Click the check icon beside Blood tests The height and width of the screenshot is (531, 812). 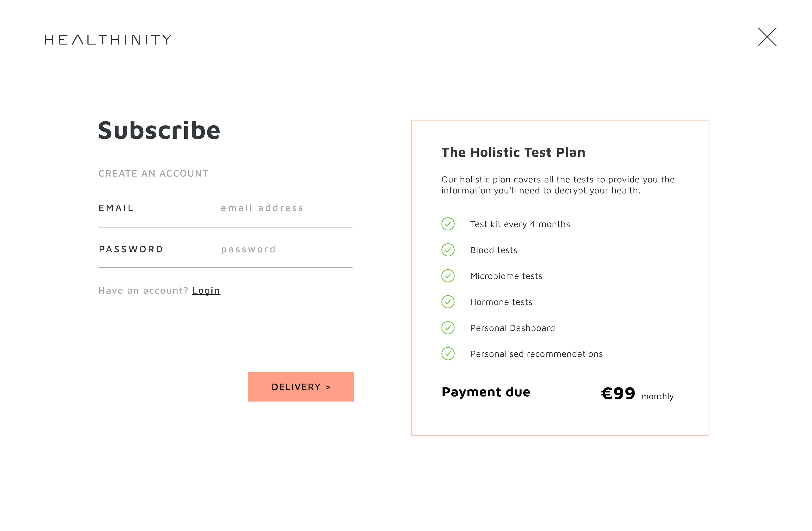(x=448, y=250)
